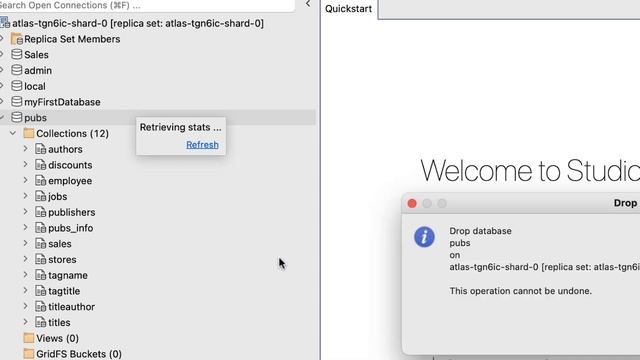
Task: Select the stores collection name
Action: 62,260
